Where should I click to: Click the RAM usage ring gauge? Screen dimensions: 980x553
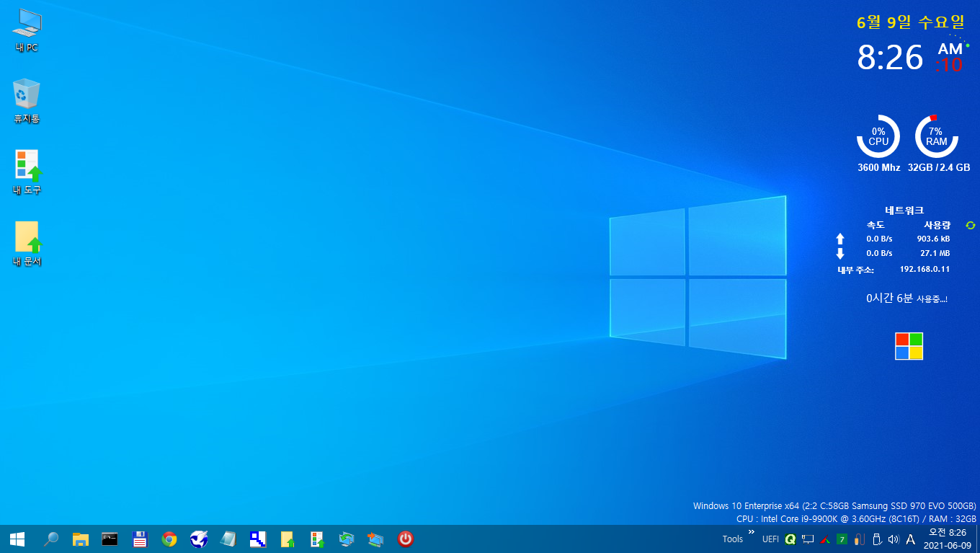(x=936, y=136)
